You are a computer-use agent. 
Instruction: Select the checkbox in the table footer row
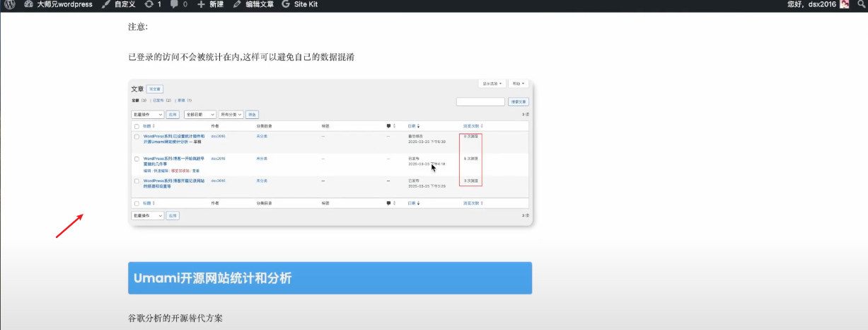coord(137,203)
